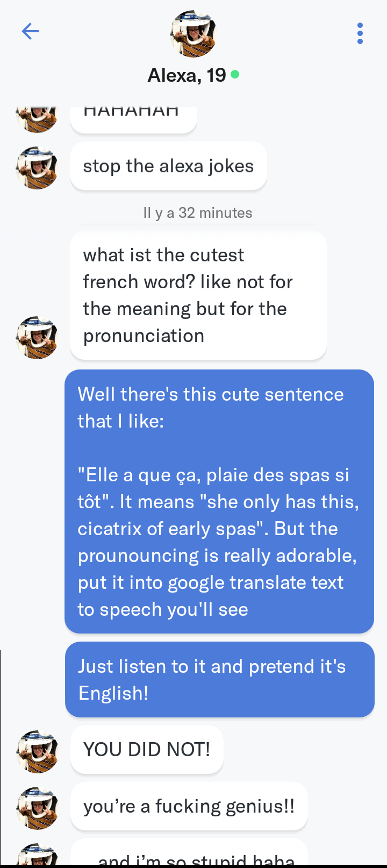Click the "what ist the cutest french word" message
The width and height of the screenshot is (387, 868).
click(x=198, y=295)
